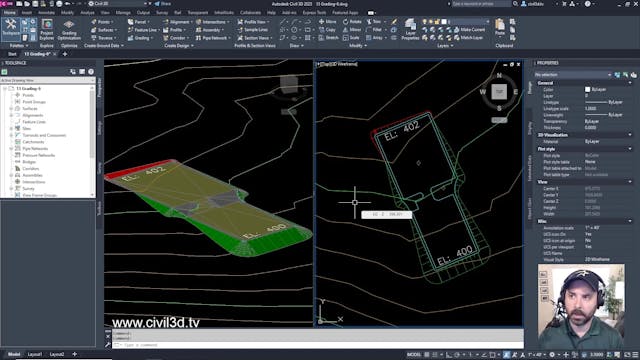Click the Pipe Network button

click(212, 38)
